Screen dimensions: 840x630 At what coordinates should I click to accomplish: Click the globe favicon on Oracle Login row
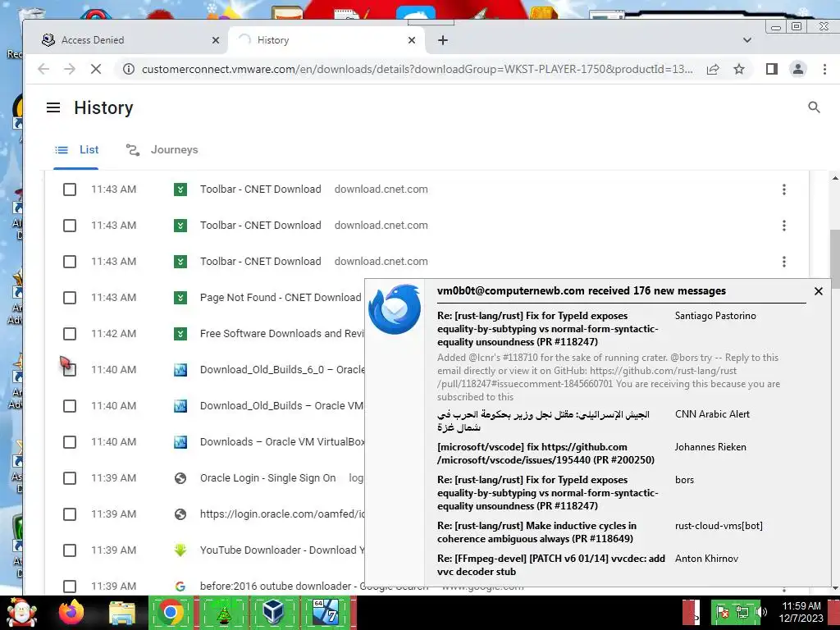(x=180, y=478)
